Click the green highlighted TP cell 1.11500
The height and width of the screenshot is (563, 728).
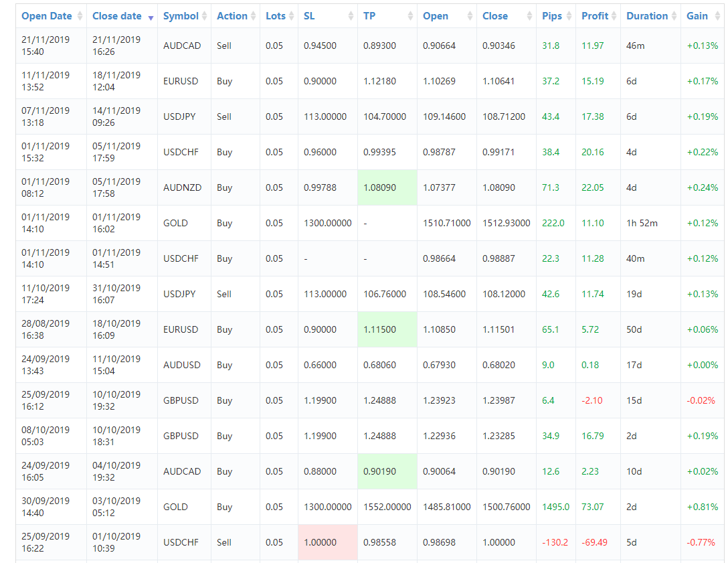coord(380,329)
